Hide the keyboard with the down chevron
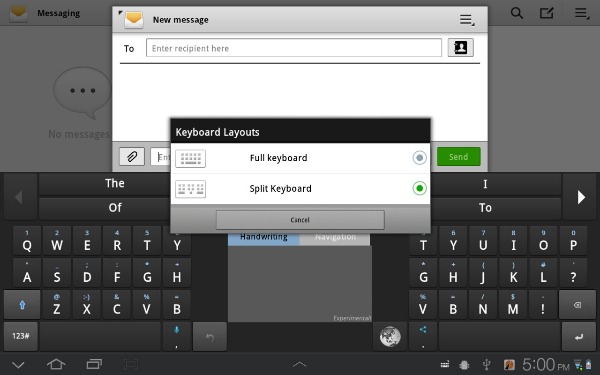The image size is (600, 375). point(18,365)
